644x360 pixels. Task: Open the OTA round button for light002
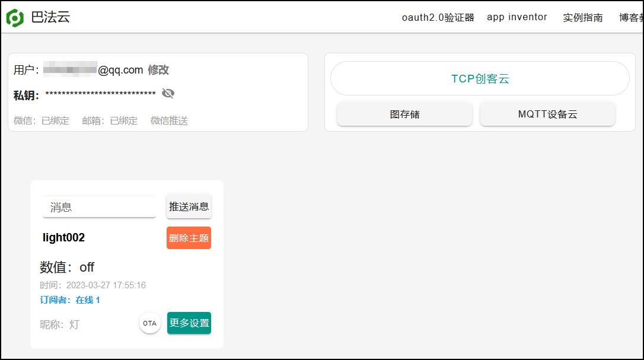pos(149,323)
